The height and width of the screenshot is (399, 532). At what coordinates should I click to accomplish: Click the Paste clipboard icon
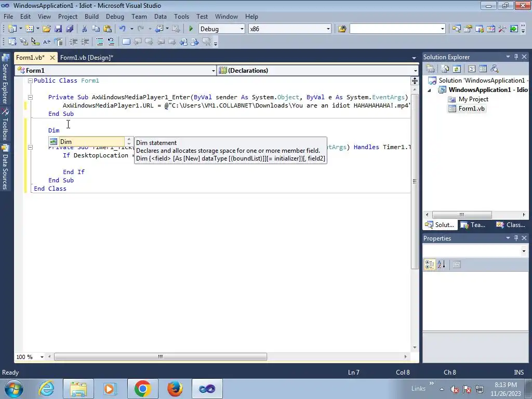[x=108, y=29]
